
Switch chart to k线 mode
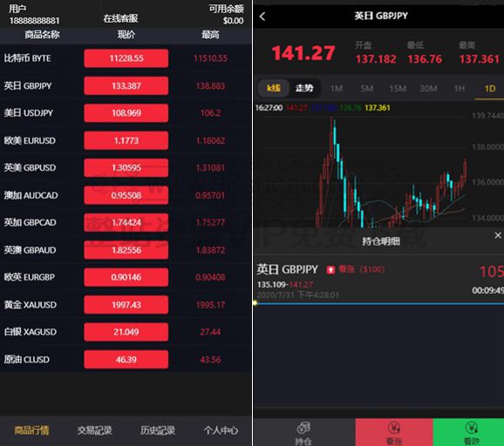pos(274,88)
